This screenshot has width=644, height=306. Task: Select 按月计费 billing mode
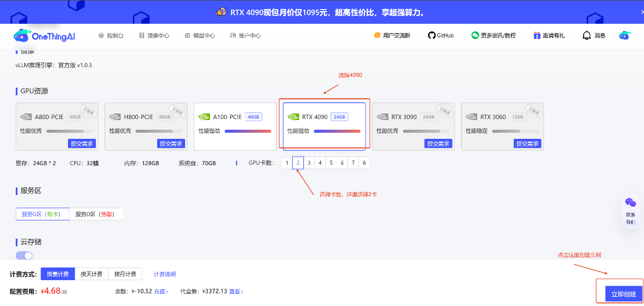coord(125,274)
